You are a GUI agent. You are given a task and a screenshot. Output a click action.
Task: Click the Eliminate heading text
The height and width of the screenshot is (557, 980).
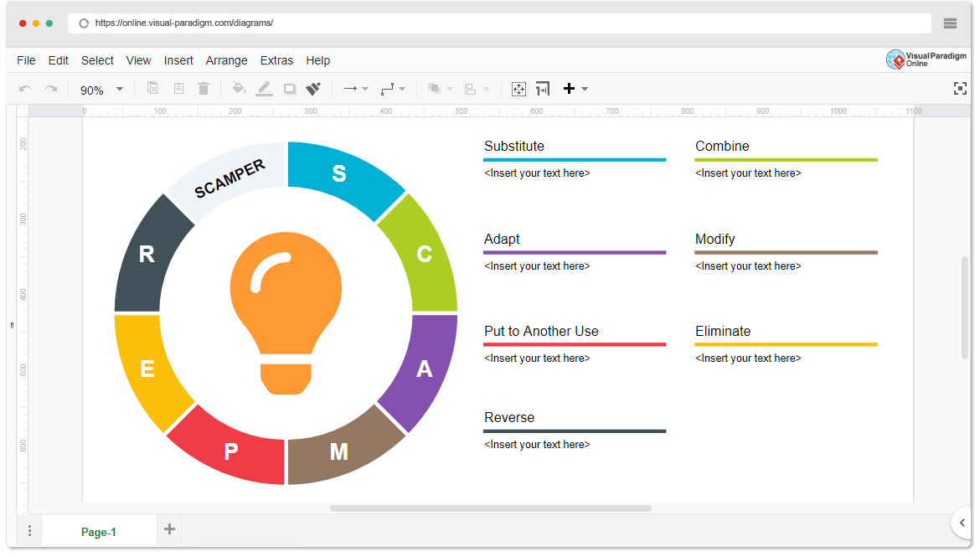(x=723, y=332)
